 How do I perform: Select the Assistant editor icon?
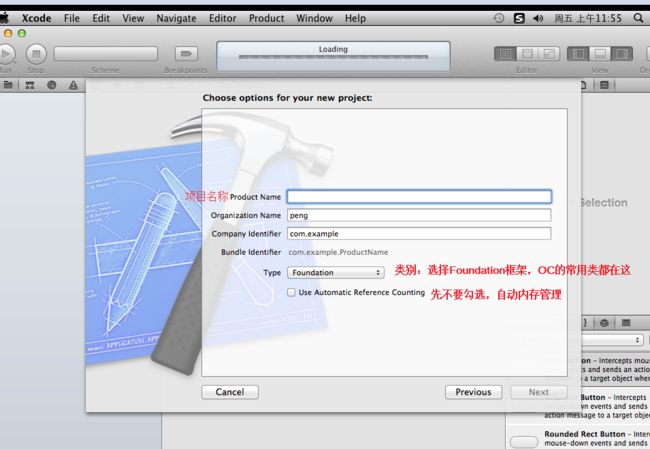click(527, 54)
